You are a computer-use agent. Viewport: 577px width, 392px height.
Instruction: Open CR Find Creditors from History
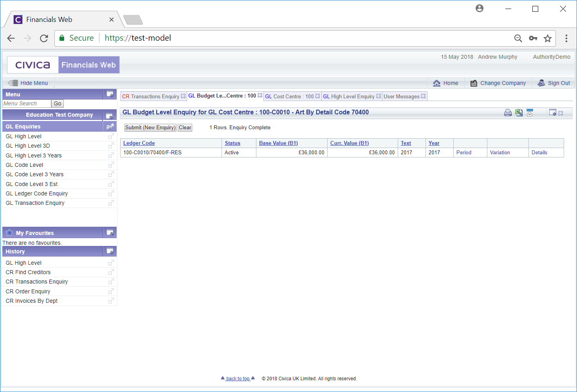coord(28,272)
